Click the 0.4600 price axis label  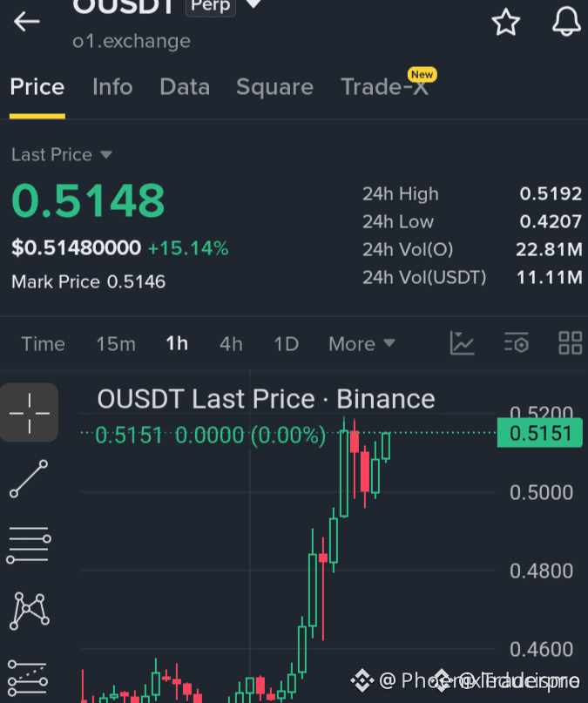click(x=541, y=649)
